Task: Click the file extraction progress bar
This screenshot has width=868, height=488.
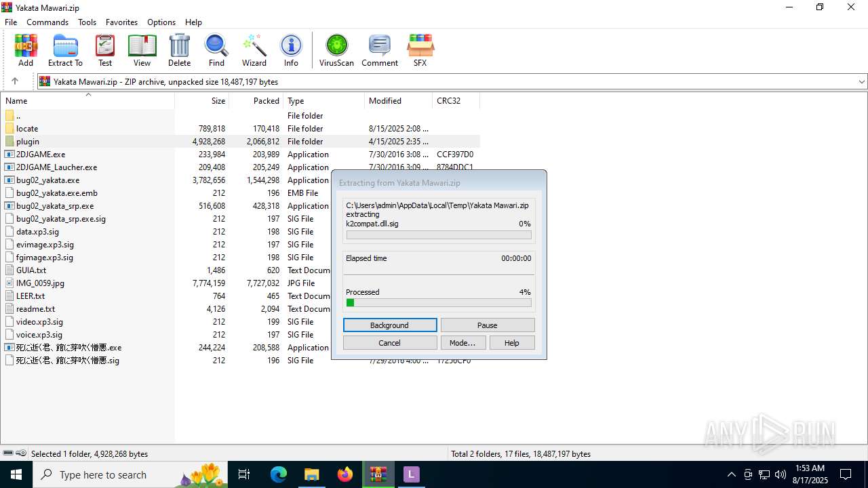Action: [x=439, y=235]
